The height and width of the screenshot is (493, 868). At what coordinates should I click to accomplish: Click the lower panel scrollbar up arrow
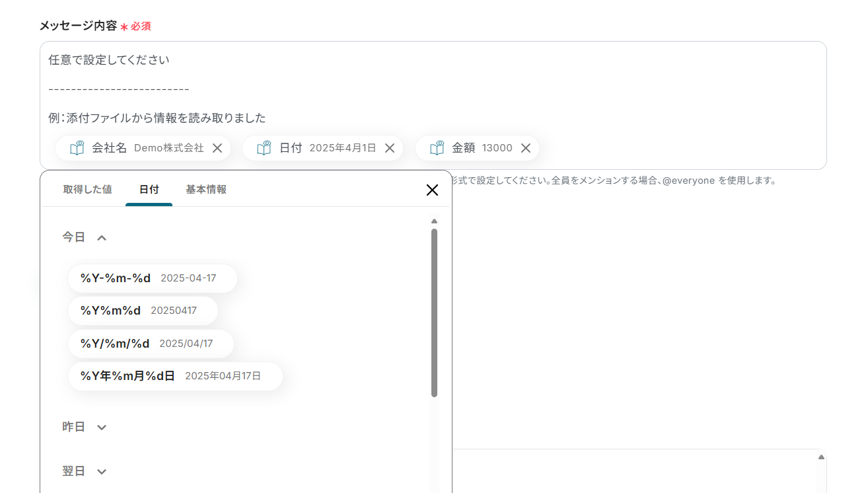click(821, 457)
